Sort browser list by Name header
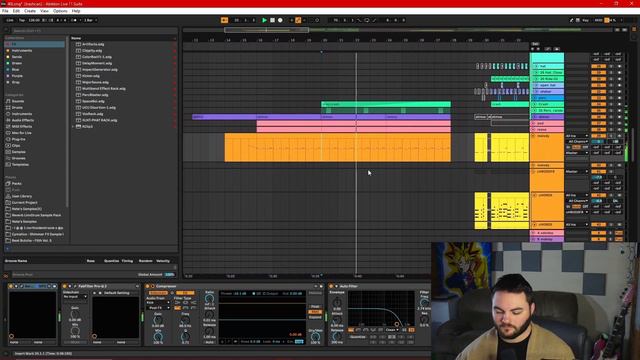Screen dimensions: 640x360 pos(76,38)
